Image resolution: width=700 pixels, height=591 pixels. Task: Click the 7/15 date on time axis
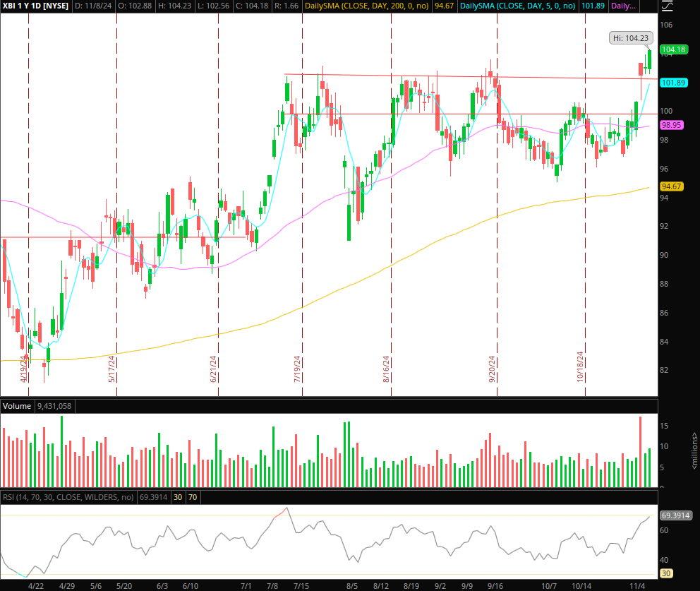[301, 586]
